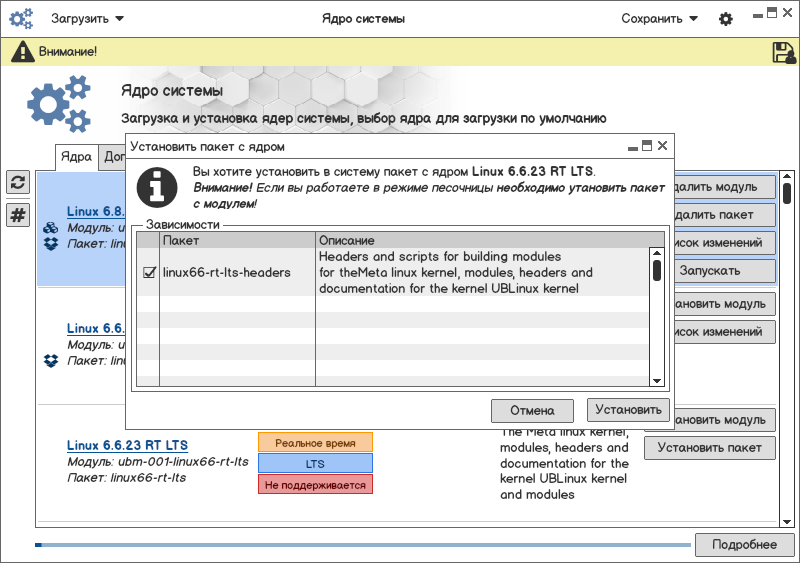The height and width of the screenshot is (563, 800).
Task: Click the Пакет column header
Action: pos(237,241)
